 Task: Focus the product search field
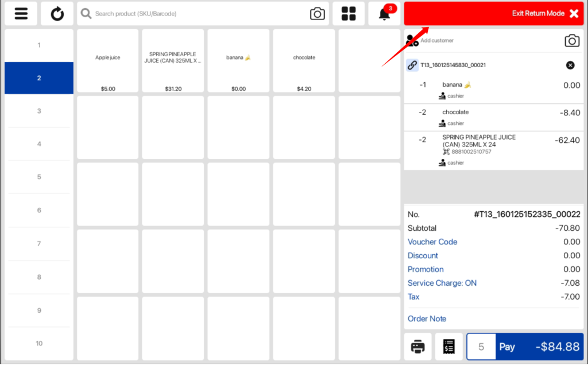[x=195, y=14]
